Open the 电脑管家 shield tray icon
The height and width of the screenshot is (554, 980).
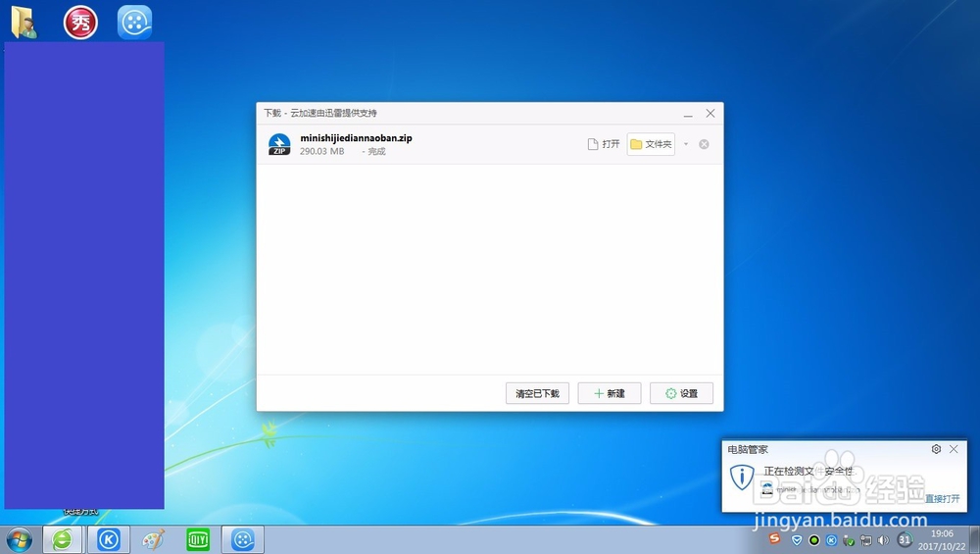coord(796,540)
